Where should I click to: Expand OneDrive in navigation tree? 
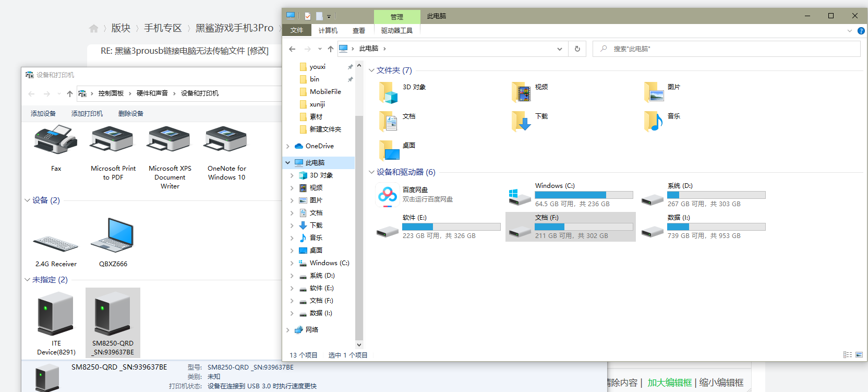(x=288, y=146)
